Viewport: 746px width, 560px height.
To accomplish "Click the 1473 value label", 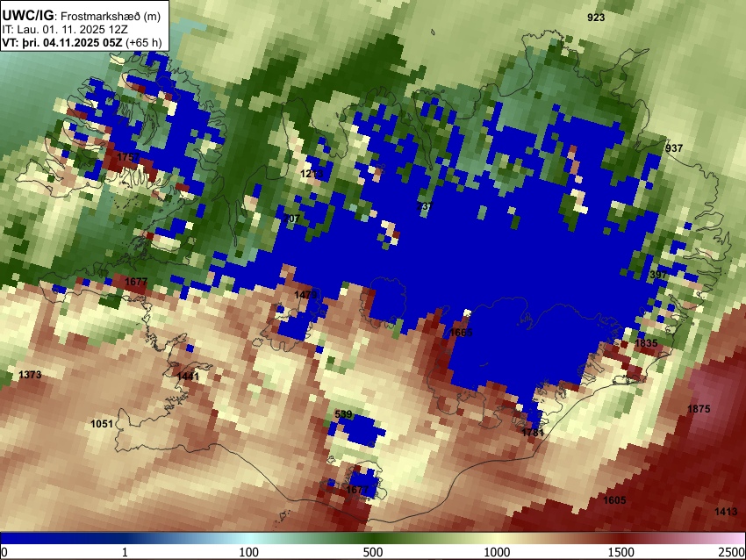I will coord(305,295).
